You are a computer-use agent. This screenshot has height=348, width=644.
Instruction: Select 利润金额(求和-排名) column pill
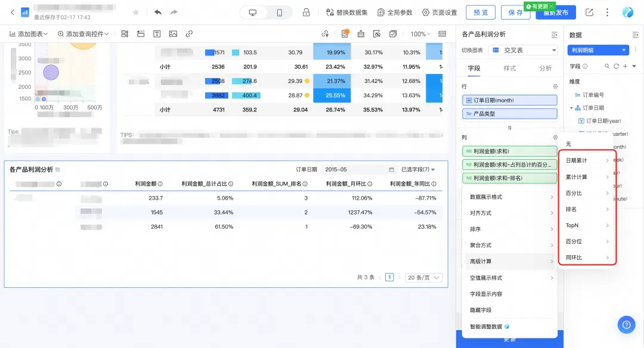[510, 178]
